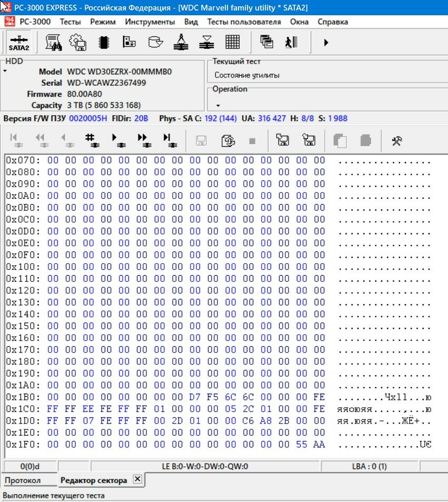The image size is (448, 502).
Task: Click the capacity 3 TB (5 860 533 168)
Action: point(104,105)
